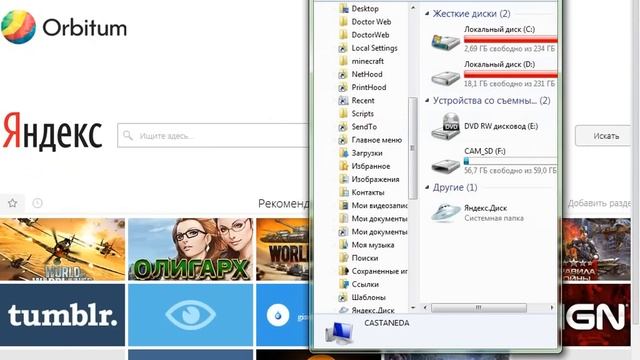
Task: Click the folder tree vertical scrollbar thumb
Action: point(413,148)
